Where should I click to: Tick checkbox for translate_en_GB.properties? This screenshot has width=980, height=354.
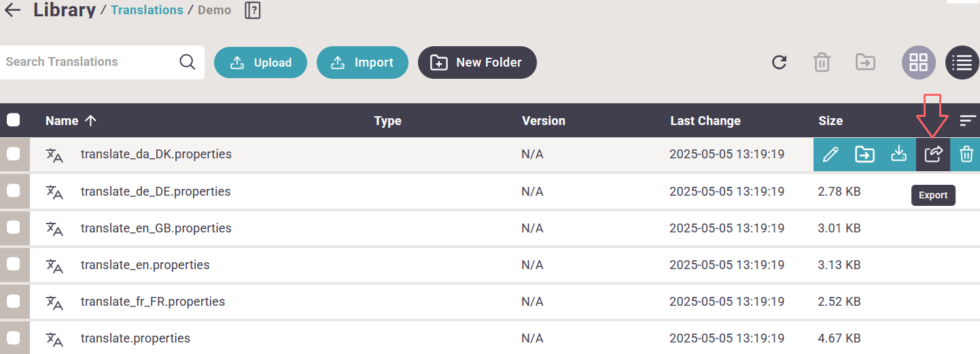tap(13, 228)
